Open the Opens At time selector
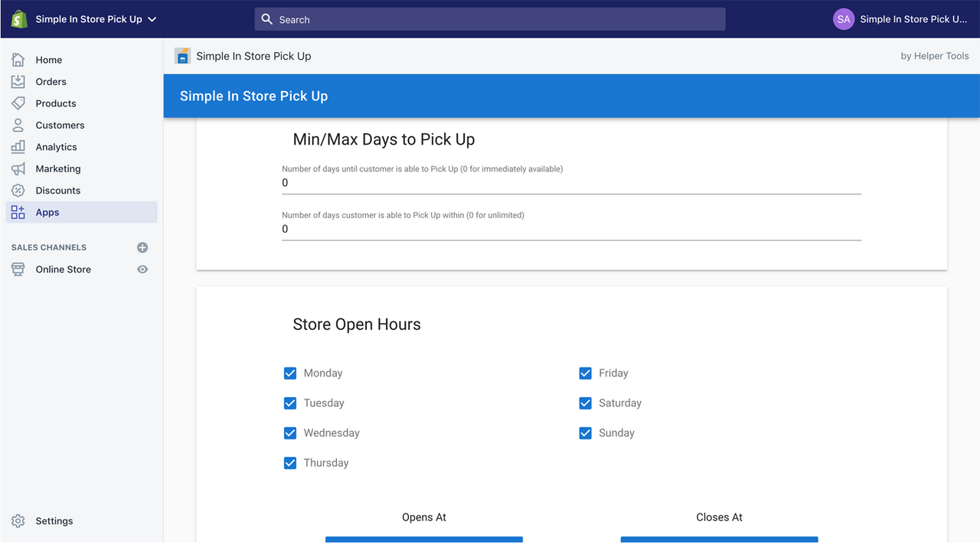The height and width of the screenshot is (551, 980). (x=423, y=540)
